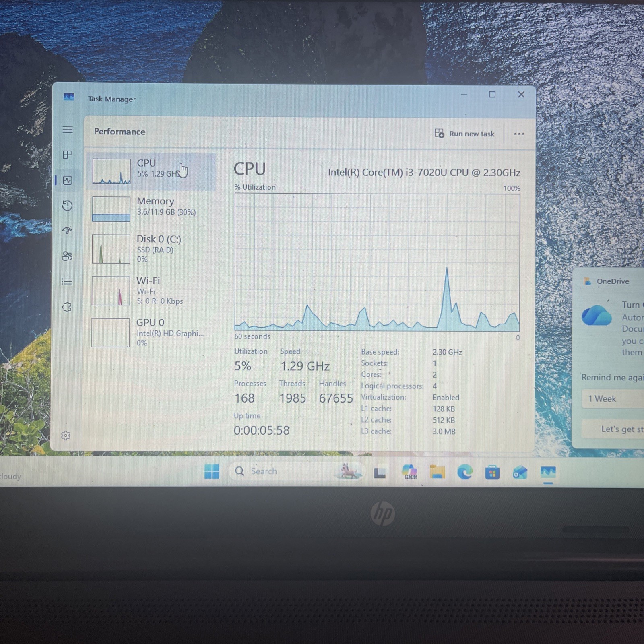Image resolution: width=644 pixels, height=644 pixels.
Task: Open Task Manager settings gear icon
Action: click(66, 436)
